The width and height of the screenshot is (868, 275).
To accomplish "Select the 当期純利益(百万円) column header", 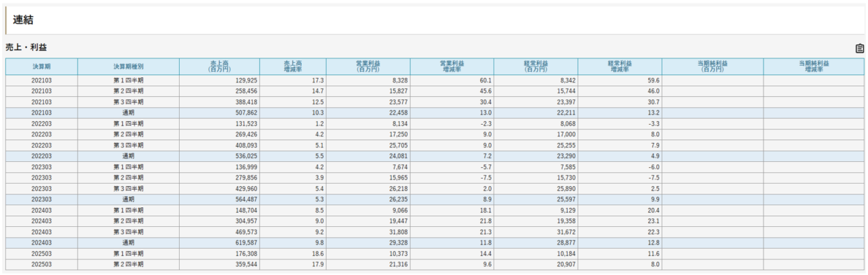I will tap(712, 66).
